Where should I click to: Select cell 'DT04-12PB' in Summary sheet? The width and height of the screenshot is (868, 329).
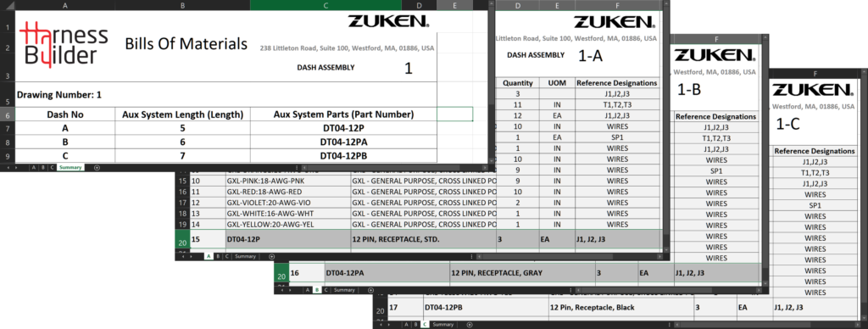[x=343, y=156]
